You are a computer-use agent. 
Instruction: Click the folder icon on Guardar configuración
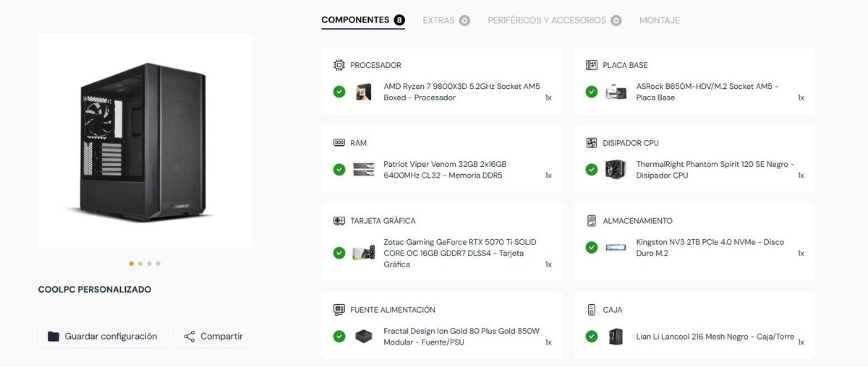(54, 337)
